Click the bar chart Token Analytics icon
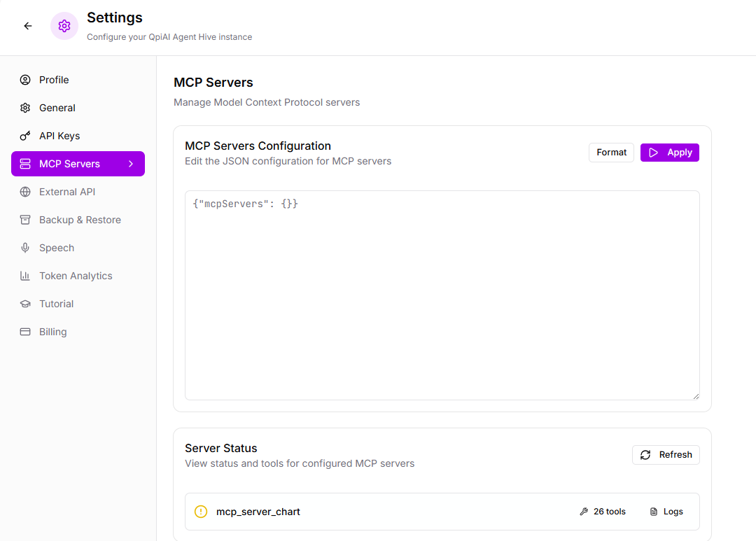 pos(25,276)
